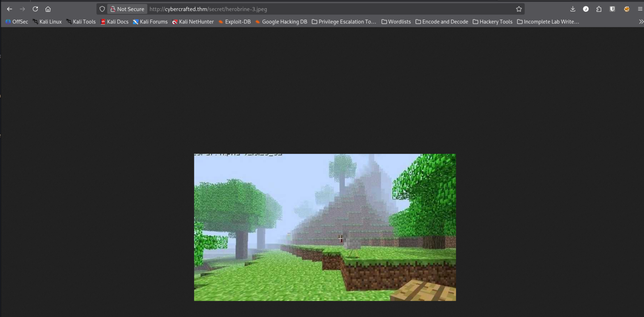Click the forward navigation arrow
Image resolution: width=644 pixels, height=317 pixels.
point(22,9)
